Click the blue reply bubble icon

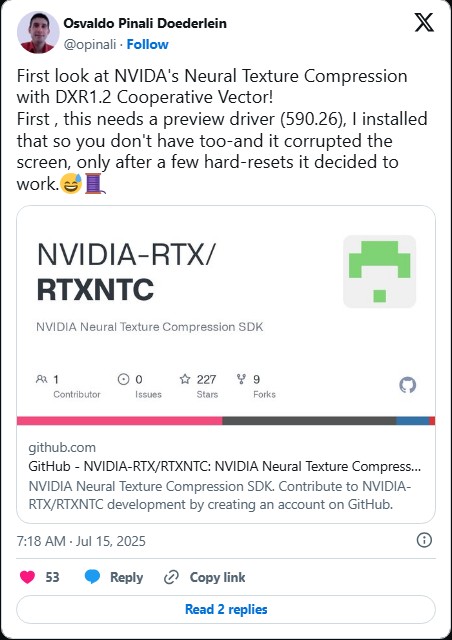point(92,577)
